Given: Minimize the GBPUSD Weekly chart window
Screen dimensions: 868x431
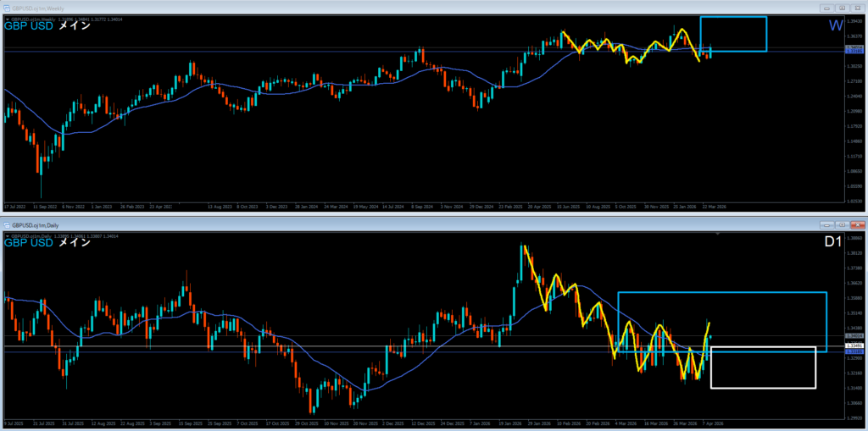Looking at the screenshot, I should pos(827,8).
